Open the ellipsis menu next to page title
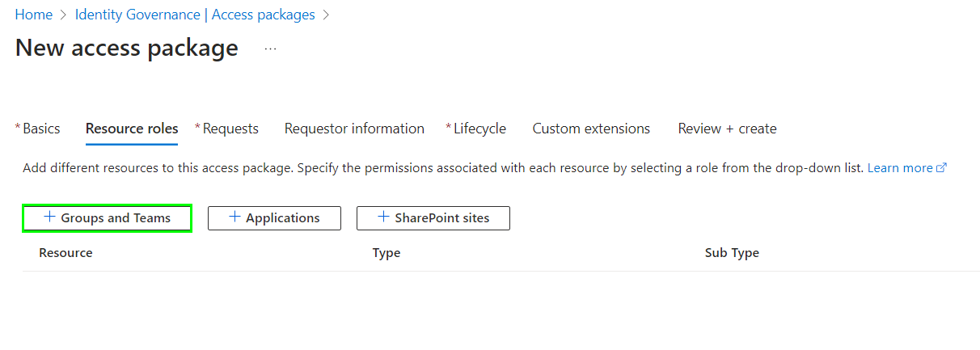 click(270, 49)
